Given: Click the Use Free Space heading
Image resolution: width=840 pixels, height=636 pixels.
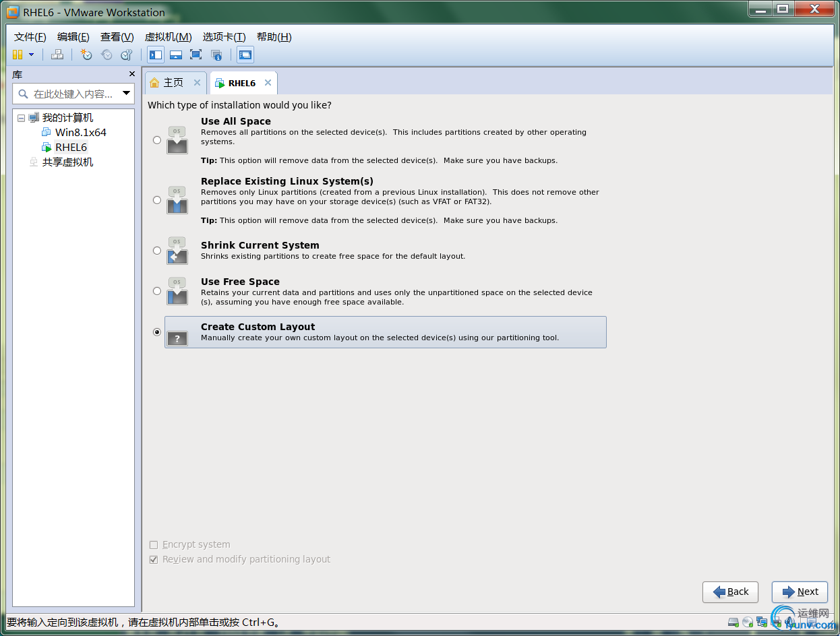Looking at the screenshot, I should tap(240, 282).
